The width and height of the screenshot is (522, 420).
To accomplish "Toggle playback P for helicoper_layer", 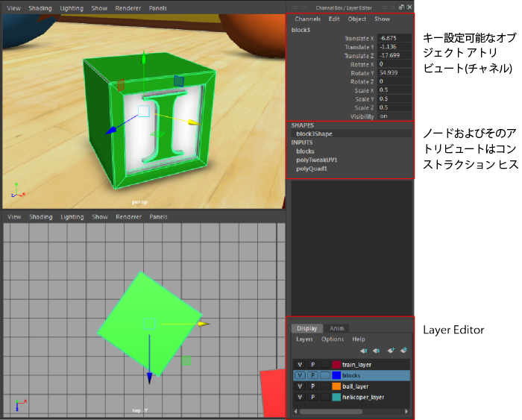I will [312, 397].
